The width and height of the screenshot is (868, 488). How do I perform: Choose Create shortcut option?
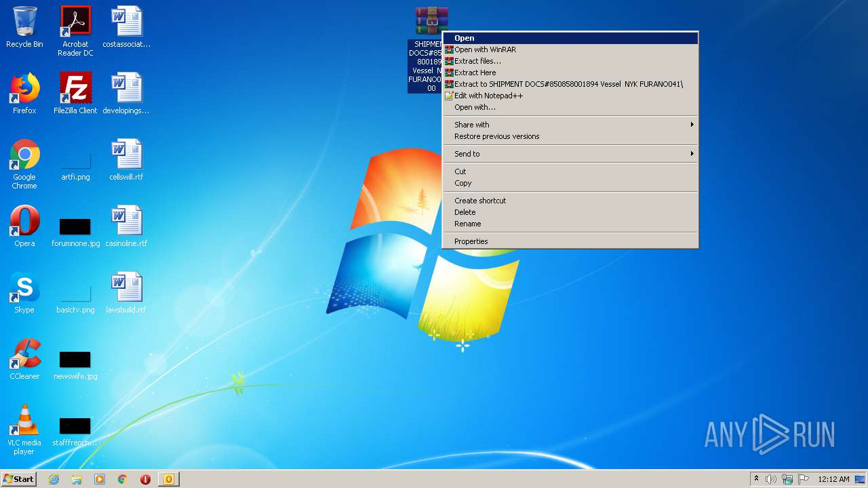(x=570, y=201)
